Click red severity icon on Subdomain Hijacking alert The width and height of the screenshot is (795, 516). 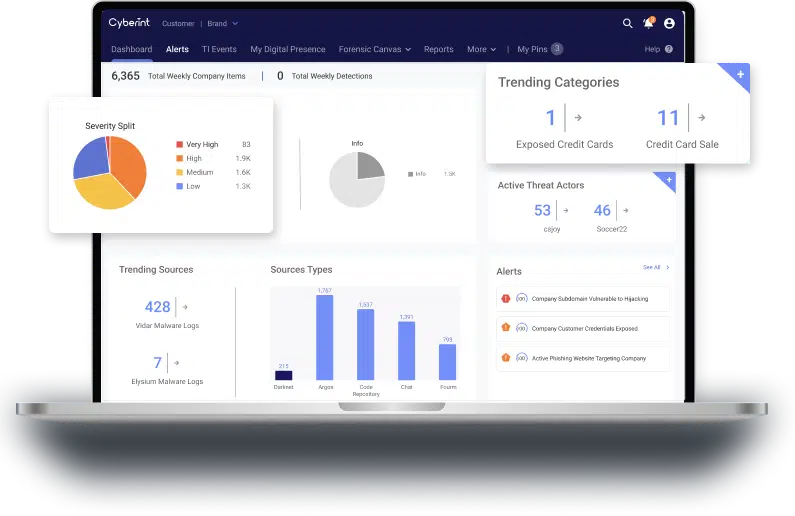click(x=505, y=298)
